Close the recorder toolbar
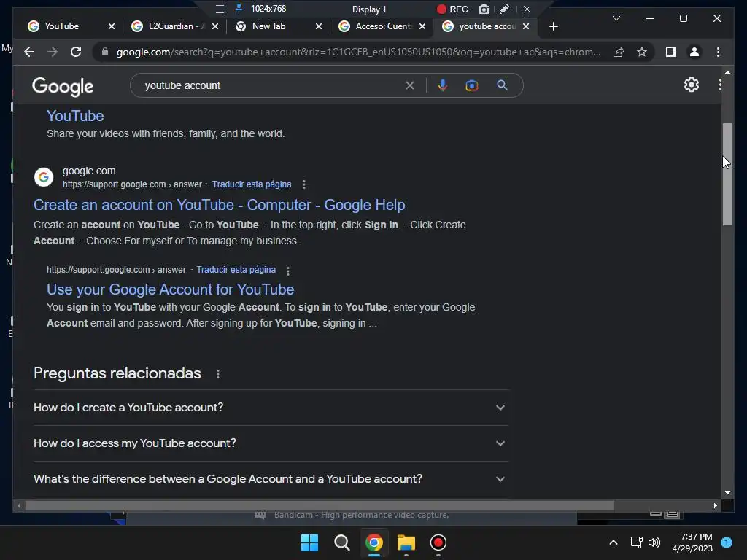 point(527,9)
